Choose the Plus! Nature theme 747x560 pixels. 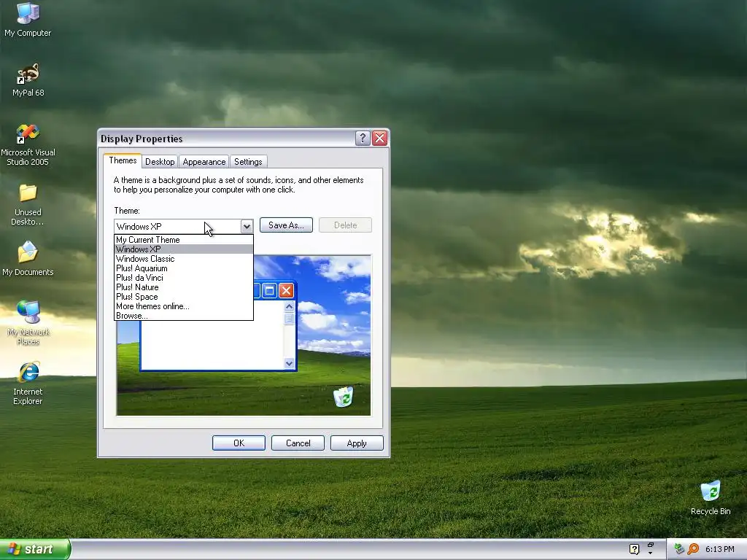(183, 287)
